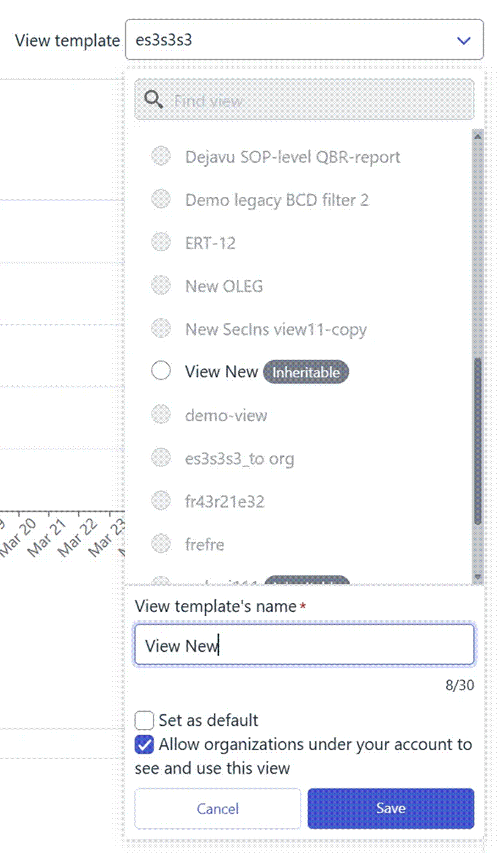504x853 pixels.
Task: Click the Inheritable badge next to View New
Action: tap(306, 372)
